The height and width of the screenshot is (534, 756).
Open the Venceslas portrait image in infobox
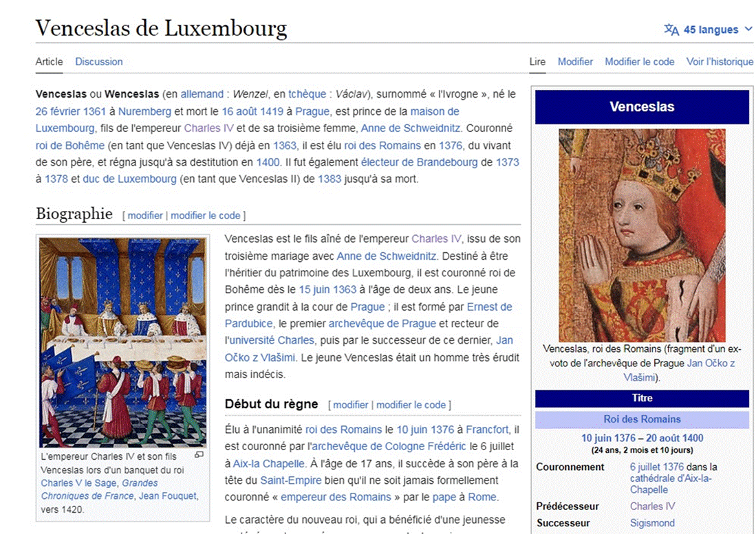click(642, 235)
